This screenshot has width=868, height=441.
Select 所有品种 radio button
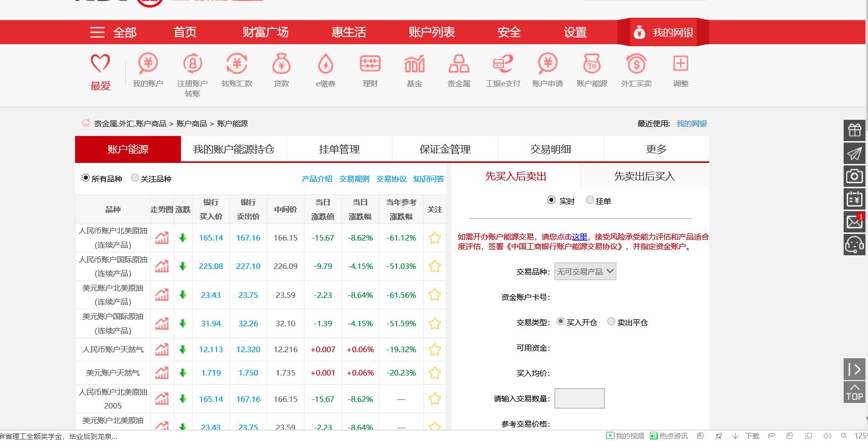pyautogui.click(x=85, y=178)
